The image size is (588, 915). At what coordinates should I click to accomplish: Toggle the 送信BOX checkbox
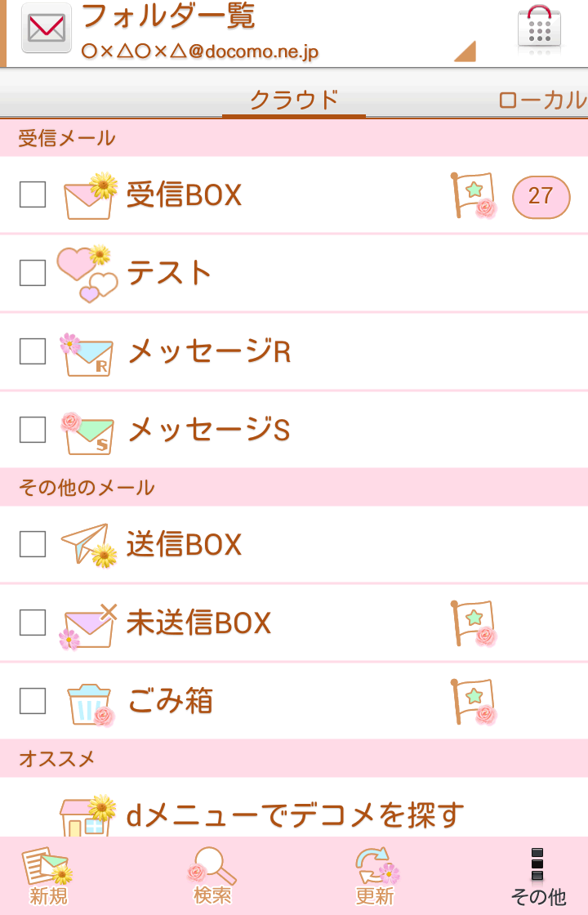33,544
